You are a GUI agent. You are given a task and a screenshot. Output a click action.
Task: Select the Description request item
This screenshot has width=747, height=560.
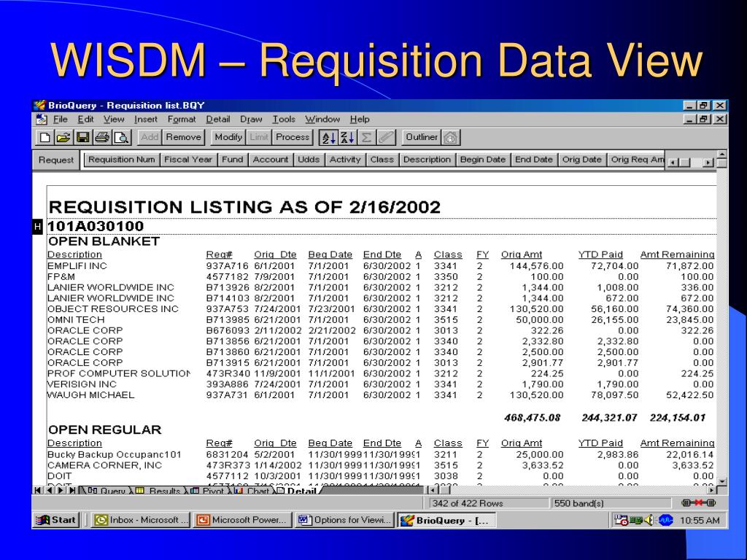point(427,160)
